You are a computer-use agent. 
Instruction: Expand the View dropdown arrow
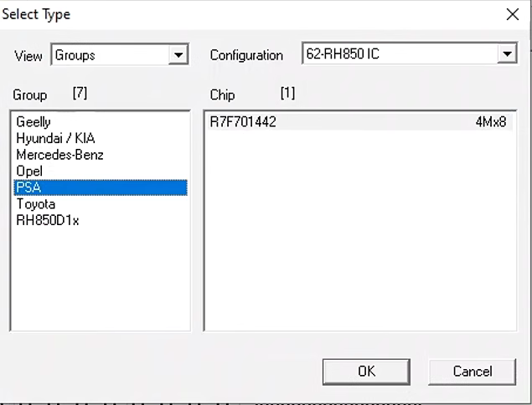(x=178, y=56)
